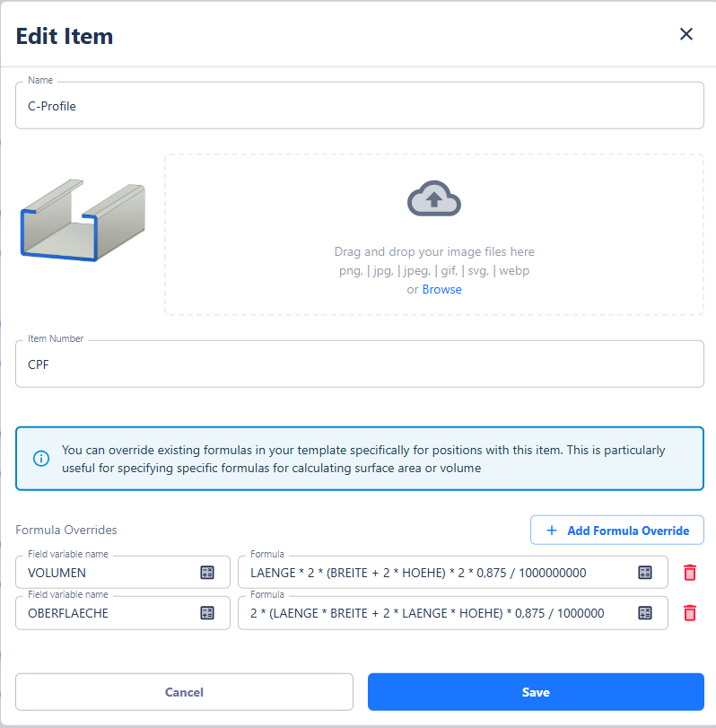Cancel editing the item

click(184, 692)
